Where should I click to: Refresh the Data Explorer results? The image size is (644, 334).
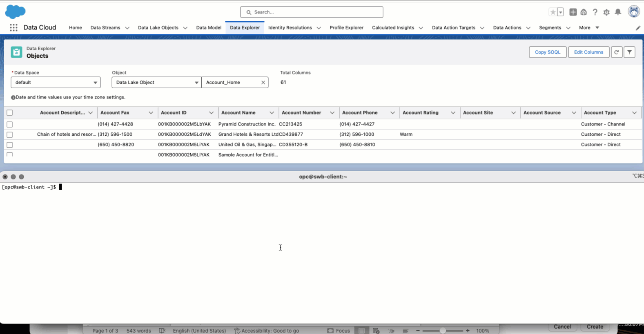tap(617, 52)
